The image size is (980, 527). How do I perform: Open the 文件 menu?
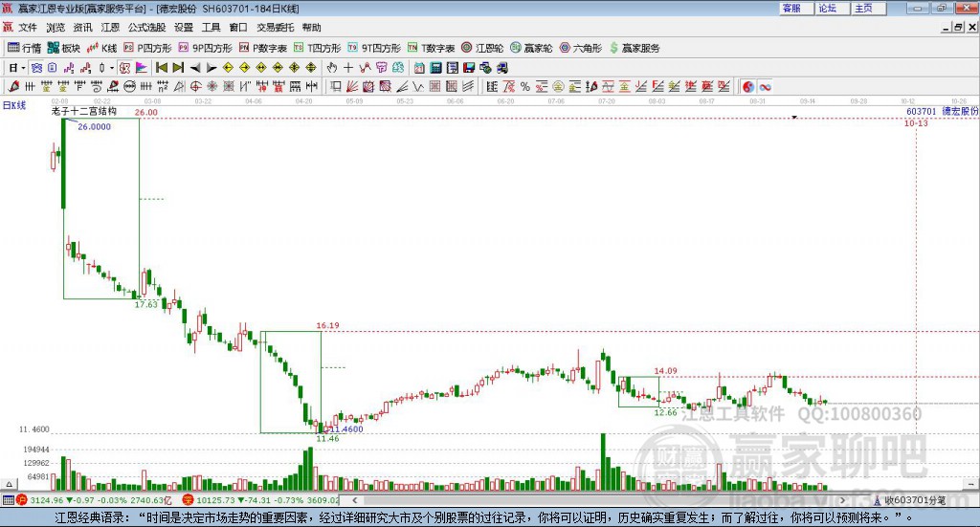(x=28, y=28)
